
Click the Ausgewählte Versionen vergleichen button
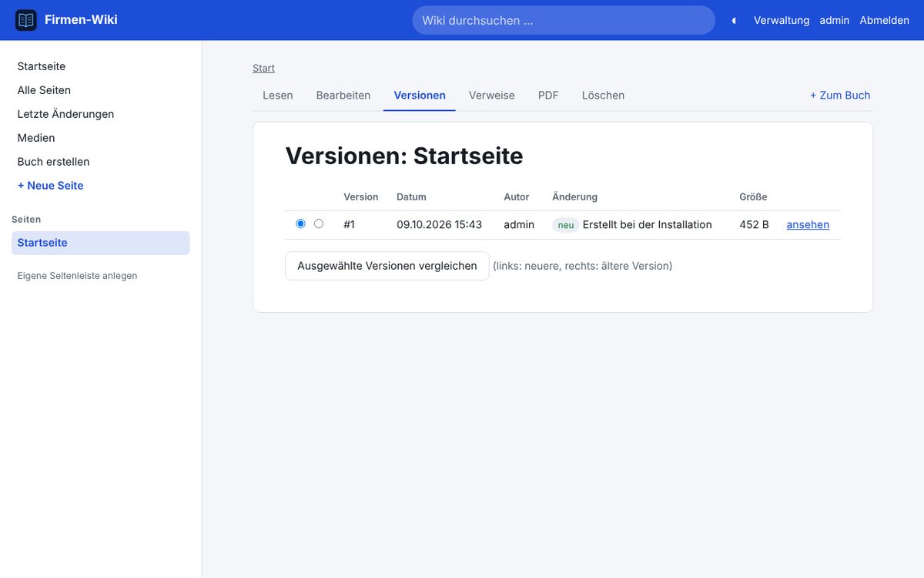(387, 266)
